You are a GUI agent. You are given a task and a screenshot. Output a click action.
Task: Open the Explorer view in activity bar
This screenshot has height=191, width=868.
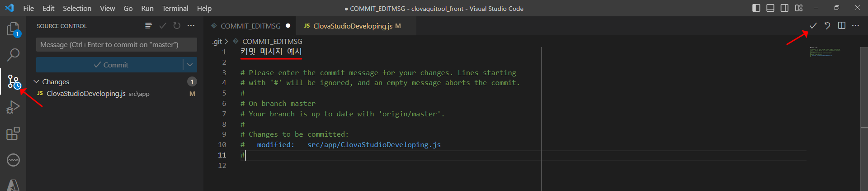(x=13, y=30)
